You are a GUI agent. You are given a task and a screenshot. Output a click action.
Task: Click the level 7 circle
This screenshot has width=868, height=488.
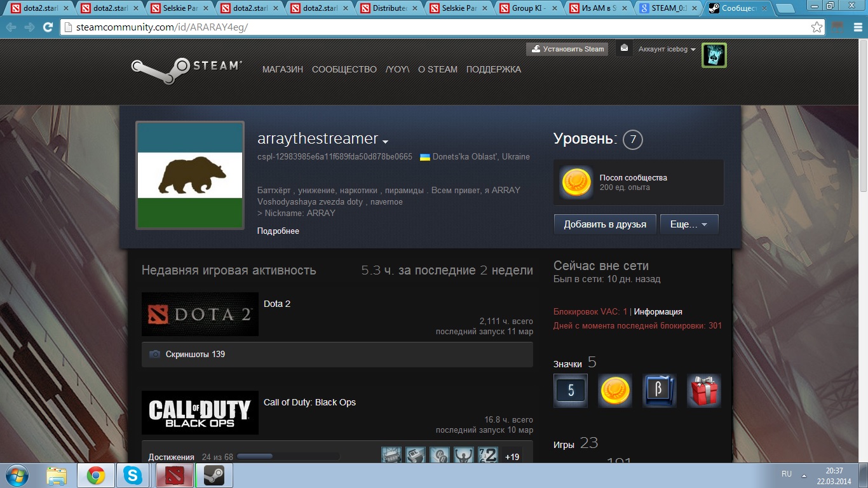[x=633, y=139]
